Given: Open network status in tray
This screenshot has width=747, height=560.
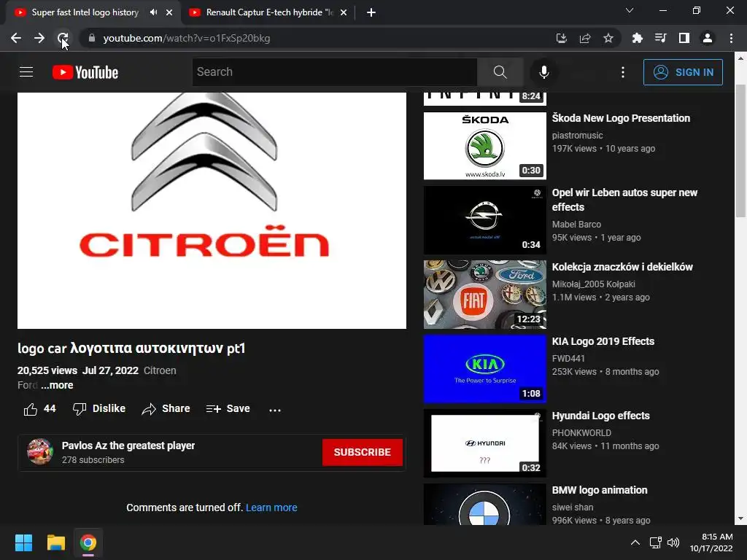Looking at the screenshot, I should click(656, 542).
